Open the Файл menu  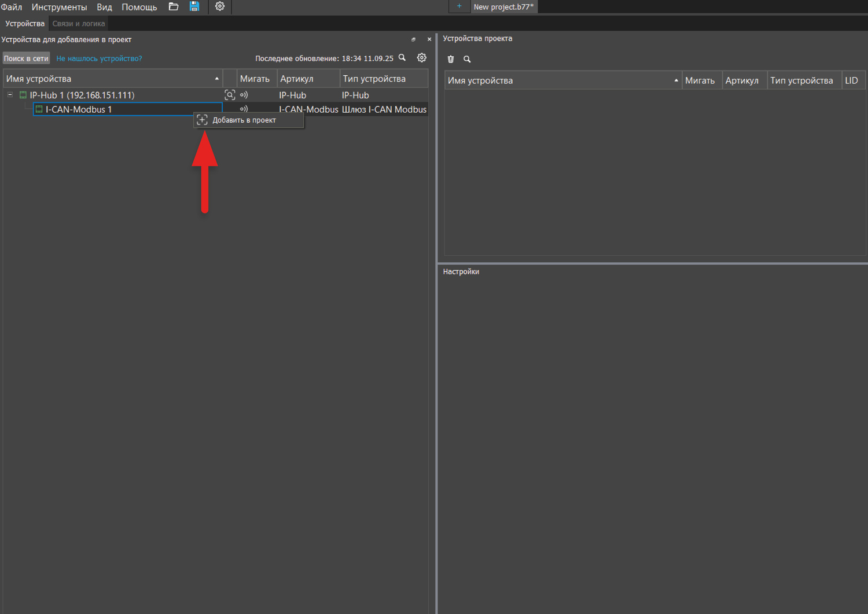click(12, 7)
